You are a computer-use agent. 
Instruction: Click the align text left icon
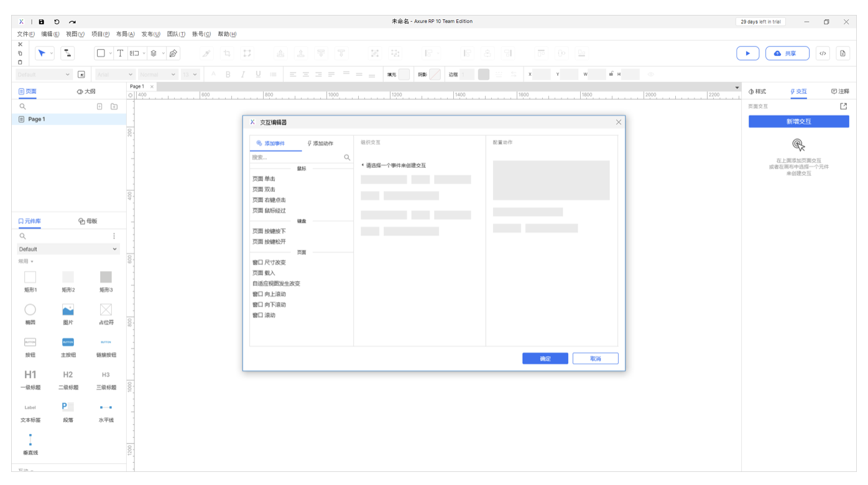click(x=293, y=75)
